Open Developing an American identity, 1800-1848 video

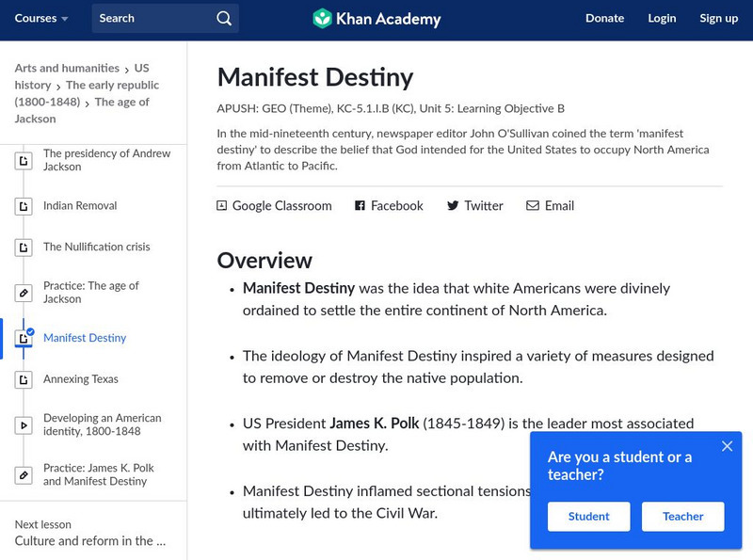[x=103, y=424]
